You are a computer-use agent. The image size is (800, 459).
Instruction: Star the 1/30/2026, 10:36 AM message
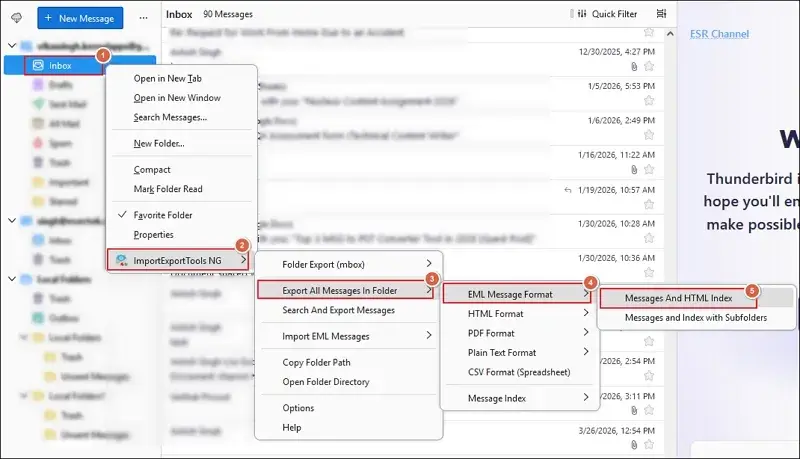click(649, 272)
